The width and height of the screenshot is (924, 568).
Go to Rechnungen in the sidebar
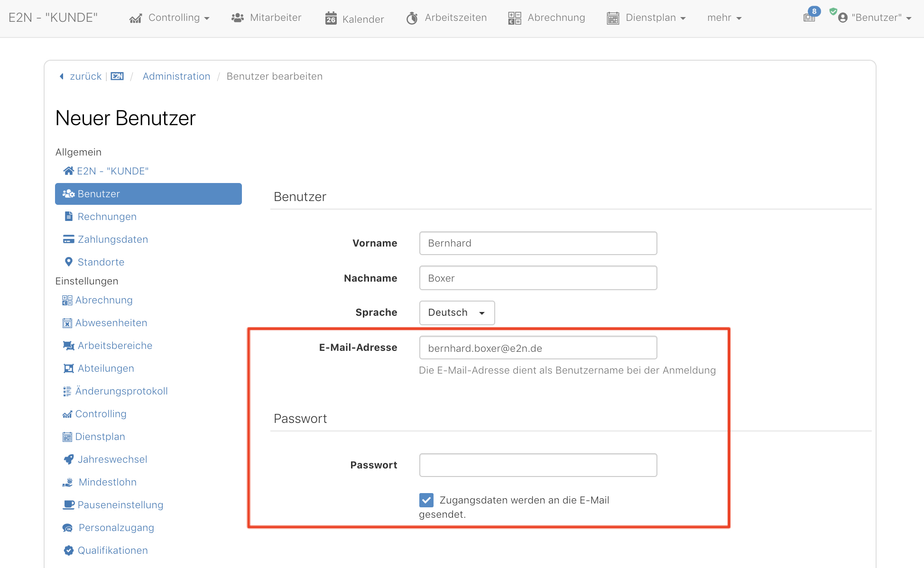click(107, 217)
